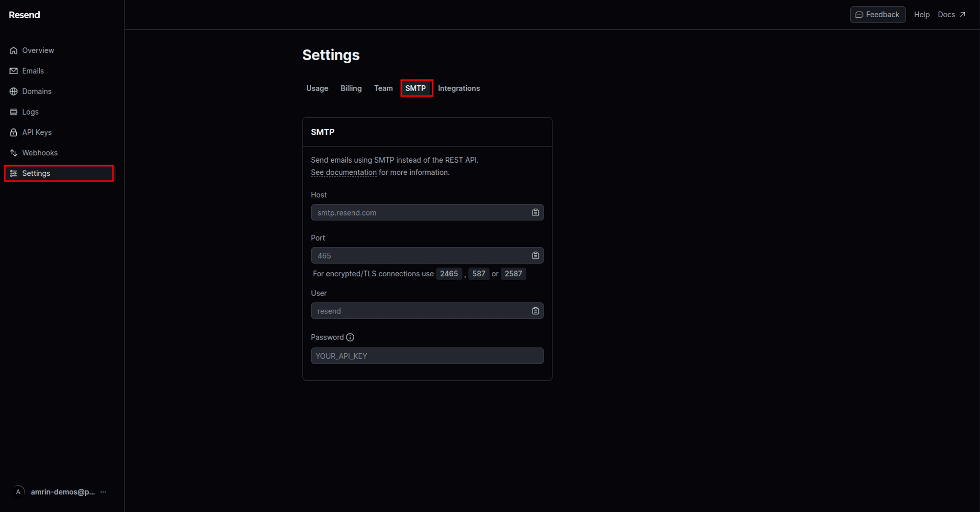Screen dimensions: 980x512
Task: Copy the Port value
Action: tap(535, 255)
